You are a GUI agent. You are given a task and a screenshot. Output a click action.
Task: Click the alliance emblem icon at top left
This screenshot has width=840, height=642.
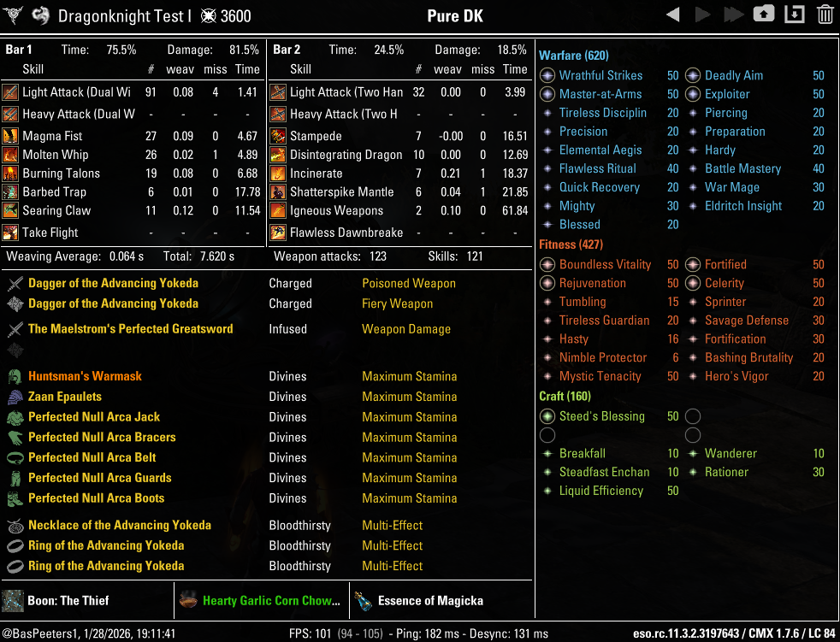pyautogui.click(x=12, y=15)
